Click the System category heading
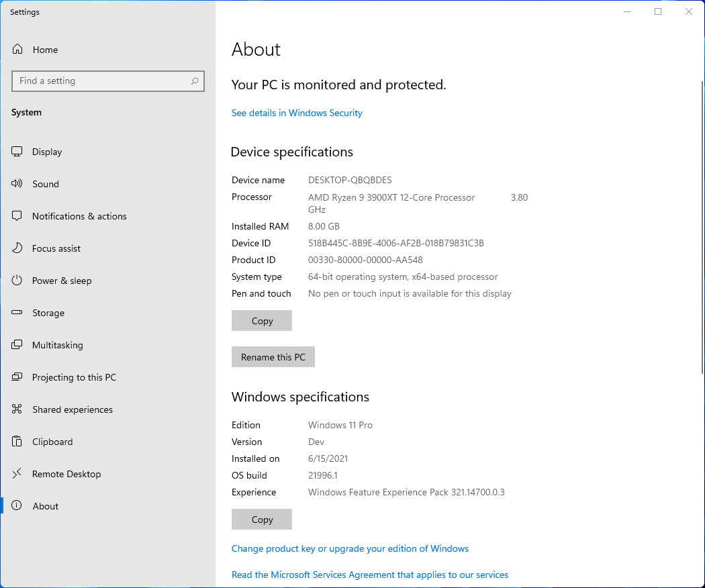705x588 pixels. point(26,112)
